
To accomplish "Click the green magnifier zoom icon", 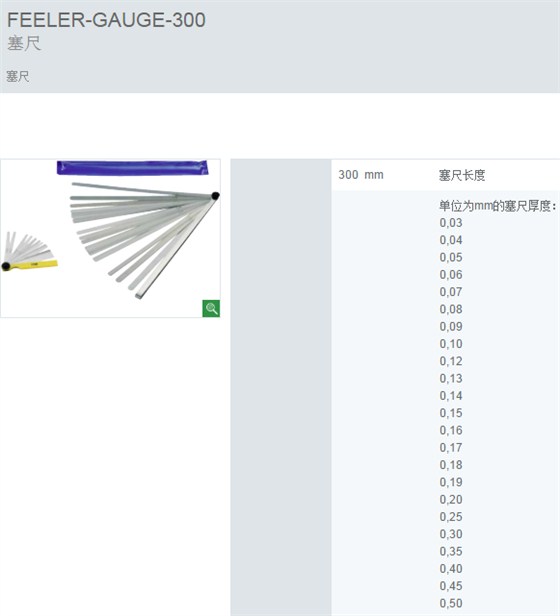I will 211,308.
